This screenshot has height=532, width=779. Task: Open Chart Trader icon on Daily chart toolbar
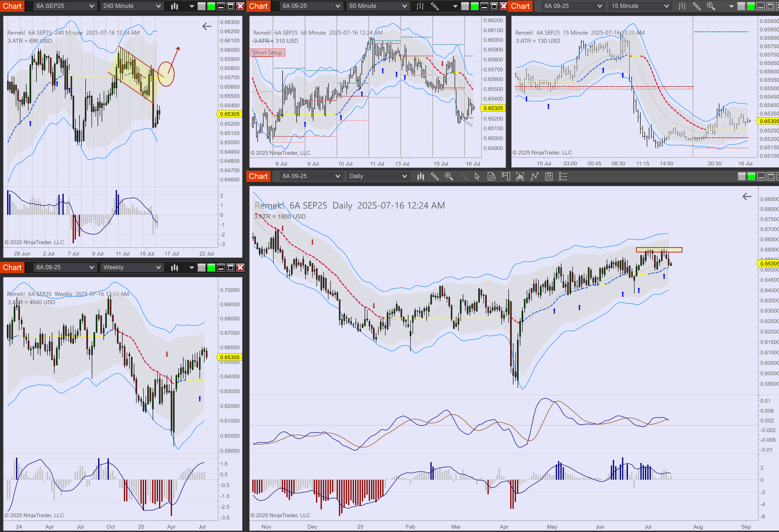pos(506,176)
